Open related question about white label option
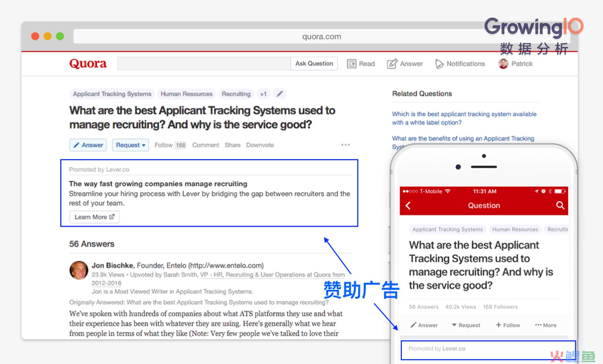 point(464,118)
